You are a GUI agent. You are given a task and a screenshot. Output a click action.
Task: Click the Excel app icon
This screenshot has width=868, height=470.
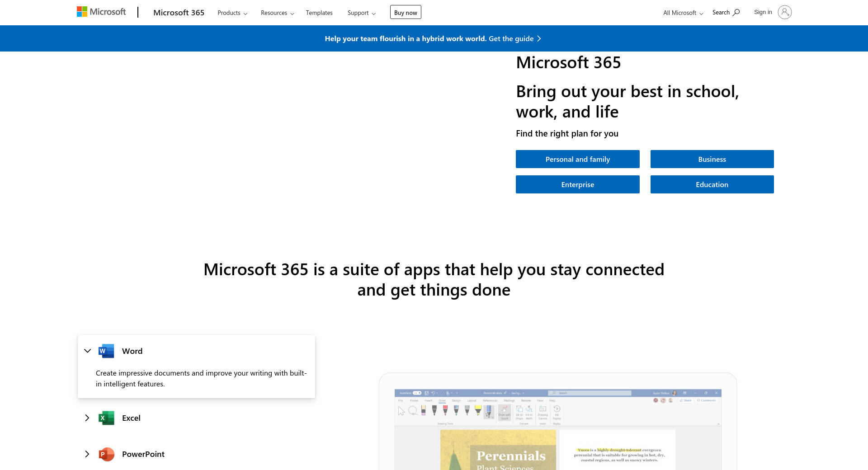pyautogui.click(x=106, y=418)
